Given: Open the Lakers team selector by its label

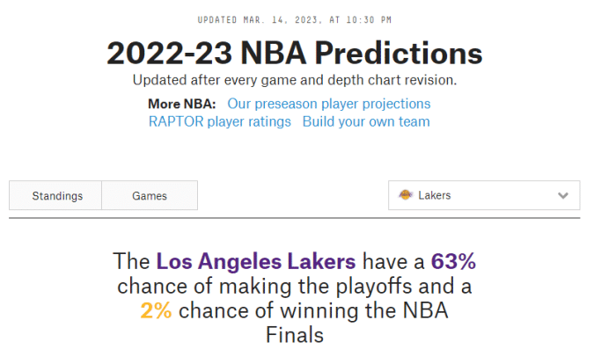Looking at the screenshot, I should tap(435, 195).
